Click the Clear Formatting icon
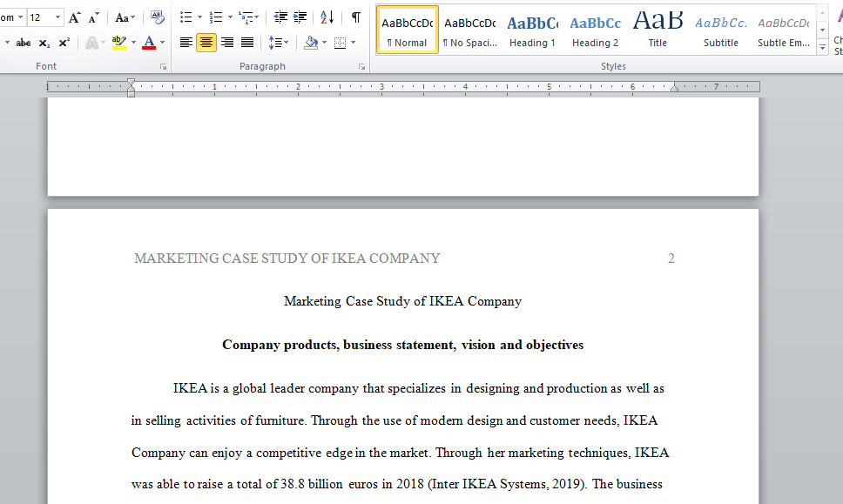Screen dimensions: 843x504 pyautogui.click(x=158, y=17)
